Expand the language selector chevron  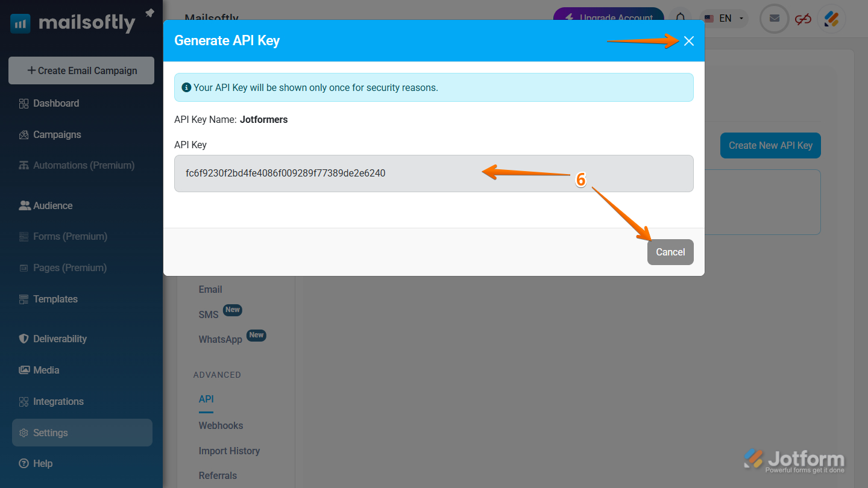[741, 18]
